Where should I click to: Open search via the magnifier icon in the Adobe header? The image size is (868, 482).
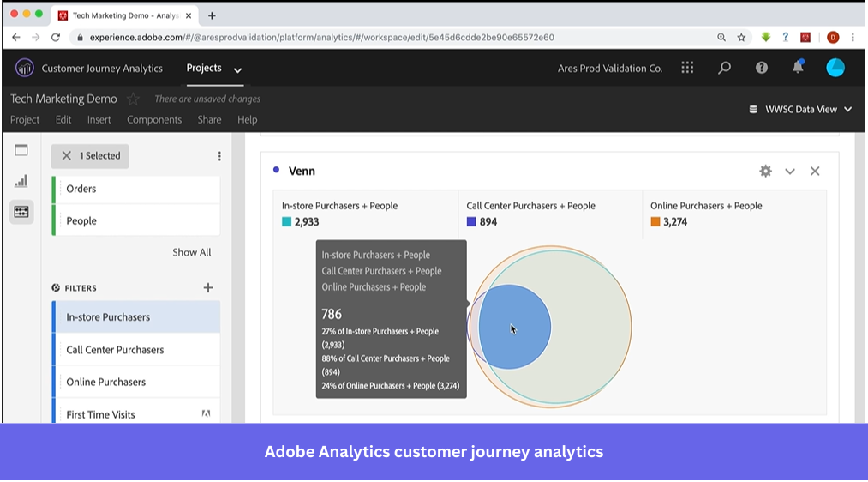point(724,68)
